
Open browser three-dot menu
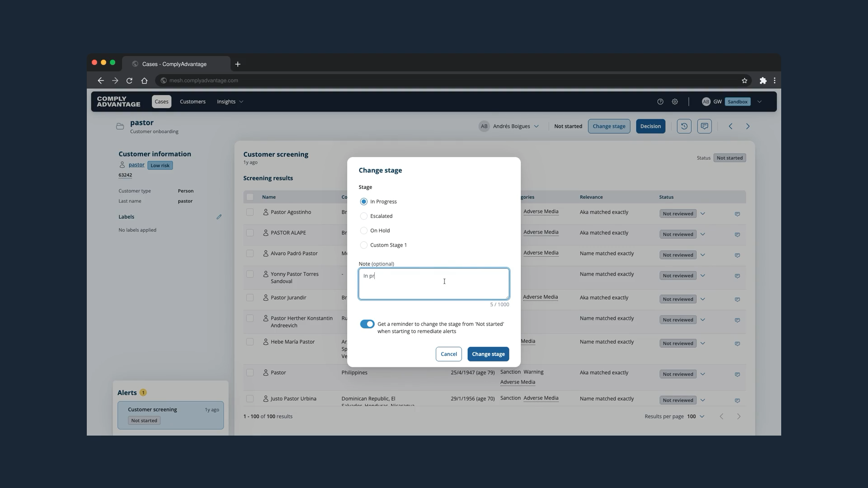click(x=775, y=80)
